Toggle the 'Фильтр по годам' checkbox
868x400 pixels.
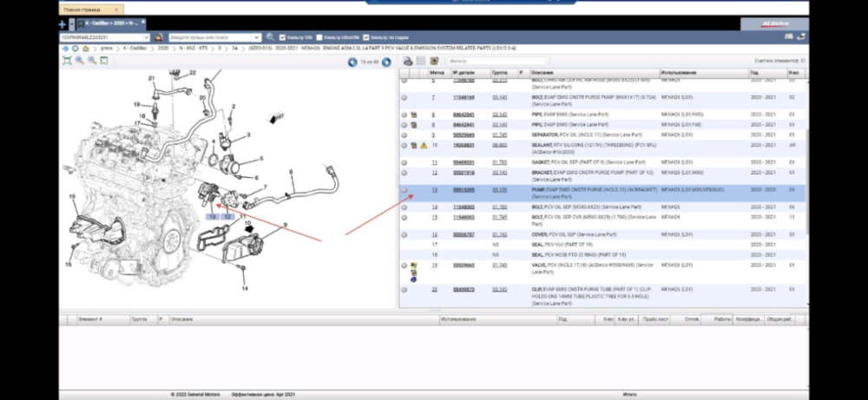pos(365,37)
